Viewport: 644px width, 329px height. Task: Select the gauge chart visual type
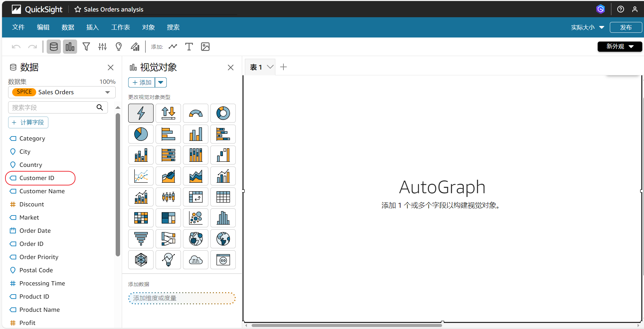195,113
